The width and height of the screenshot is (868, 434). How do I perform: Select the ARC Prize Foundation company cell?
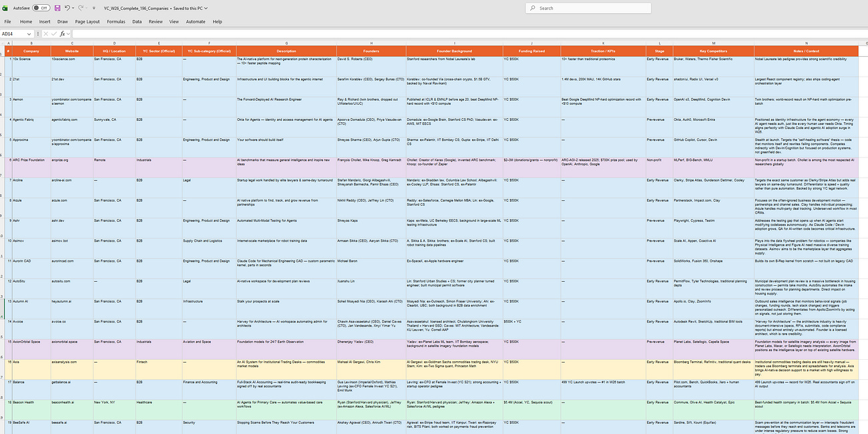31,168
